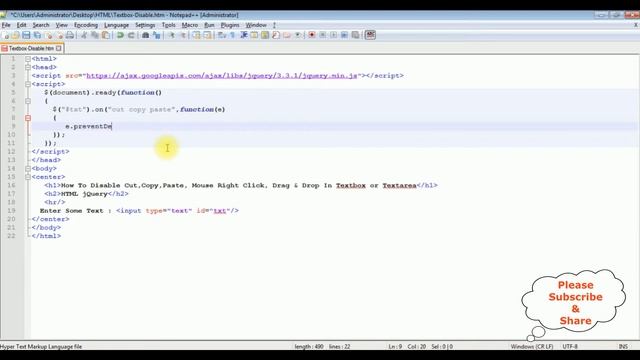Collapse the html fold on line 1

pos(28,59)
